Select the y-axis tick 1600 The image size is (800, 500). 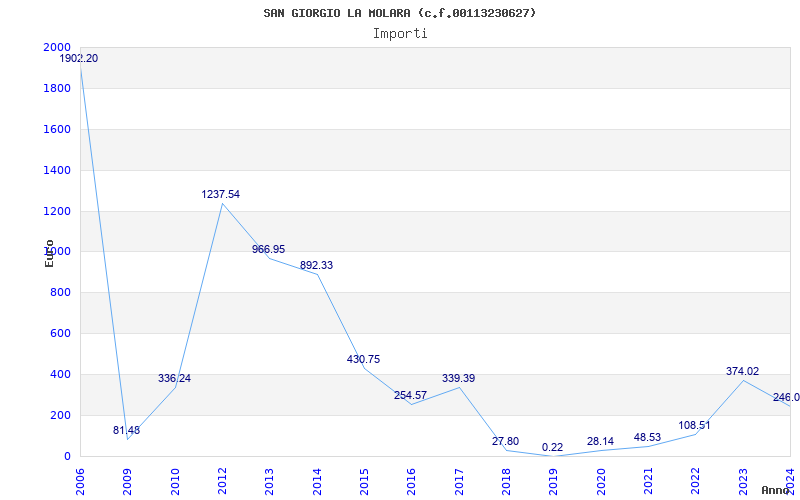click(57, 129)
